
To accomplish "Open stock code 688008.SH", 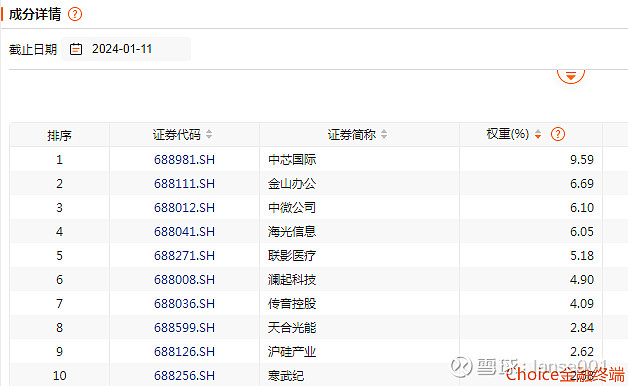I will point(184,280).
